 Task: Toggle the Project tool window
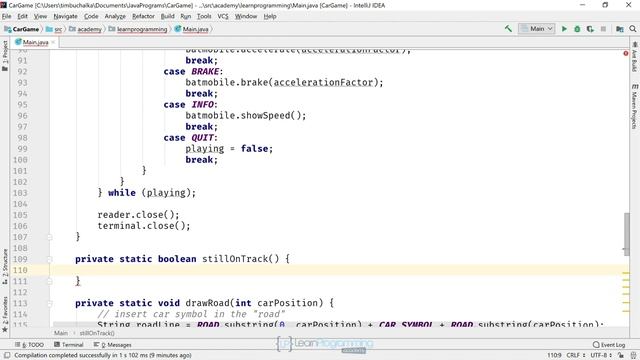pyautogui.click(x=5, y=55)
